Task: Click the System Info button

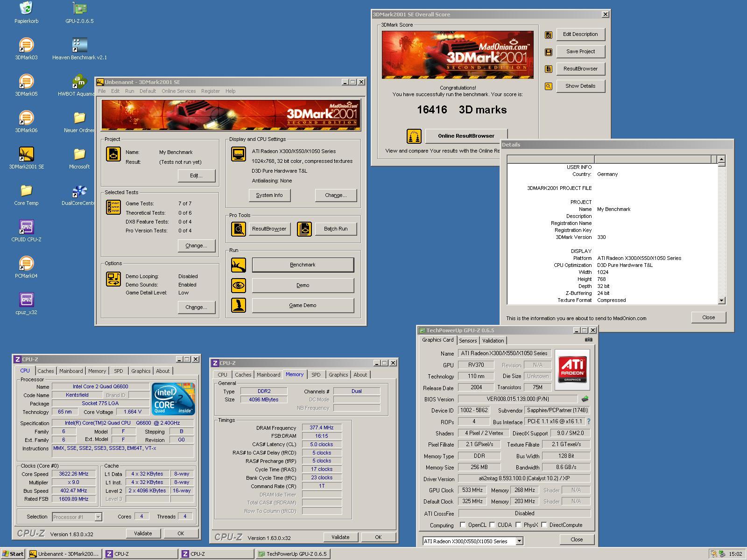Action: coord(269,195)
